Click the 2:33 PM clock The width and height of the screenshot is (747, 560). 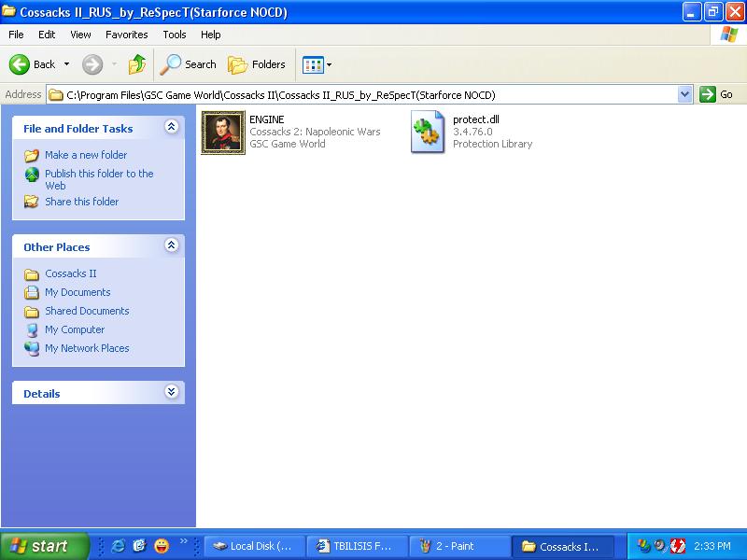tap(712, 546)
